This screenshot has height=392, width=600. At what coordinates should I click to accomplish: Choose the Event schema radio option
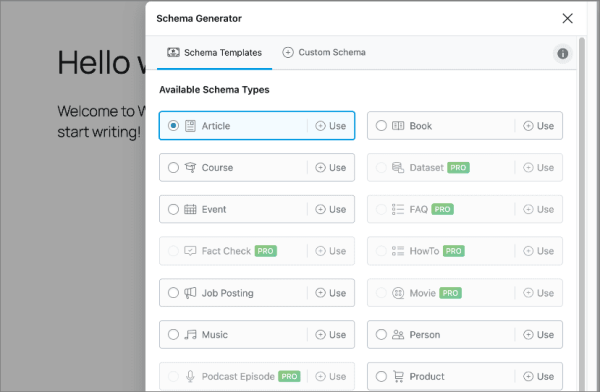(x=173, y=209)
